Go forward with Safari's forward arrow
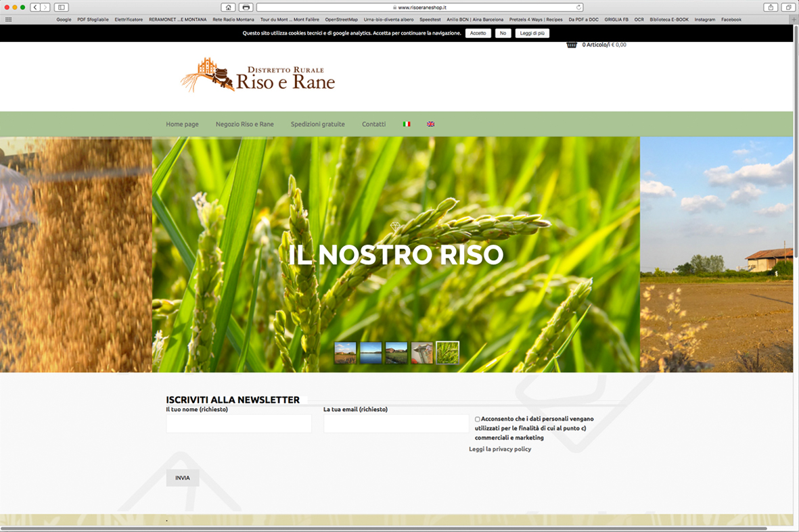This screenshot has height=532, width=799. click(45, 7)
